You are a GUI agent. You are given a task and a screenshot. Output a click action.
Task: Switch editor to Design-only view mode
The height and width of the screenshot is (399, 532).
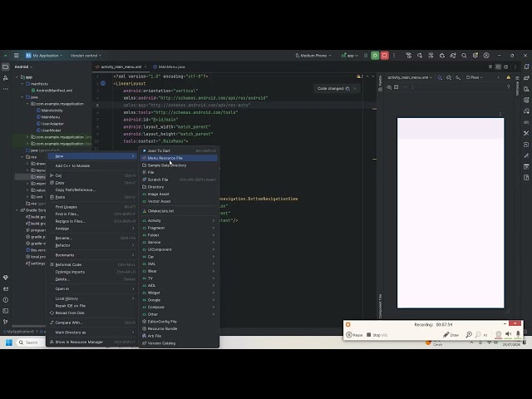click(x=506, y=66)
